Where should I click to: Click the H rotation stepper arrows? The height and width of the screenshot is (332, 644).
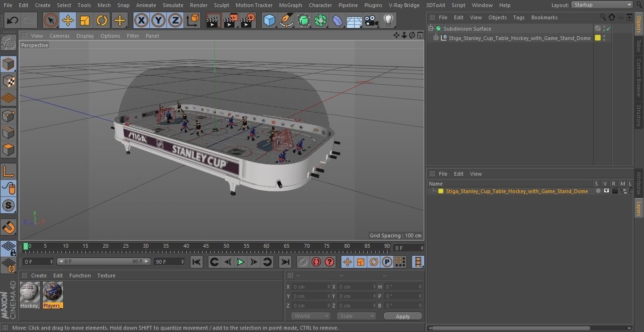click(x=421, y=286)
